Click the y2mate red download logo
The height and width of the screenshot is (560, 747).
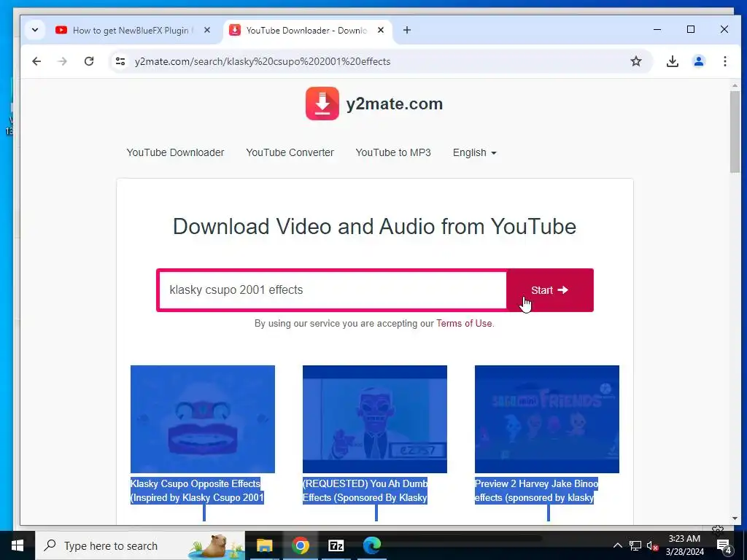click(322, 104)
